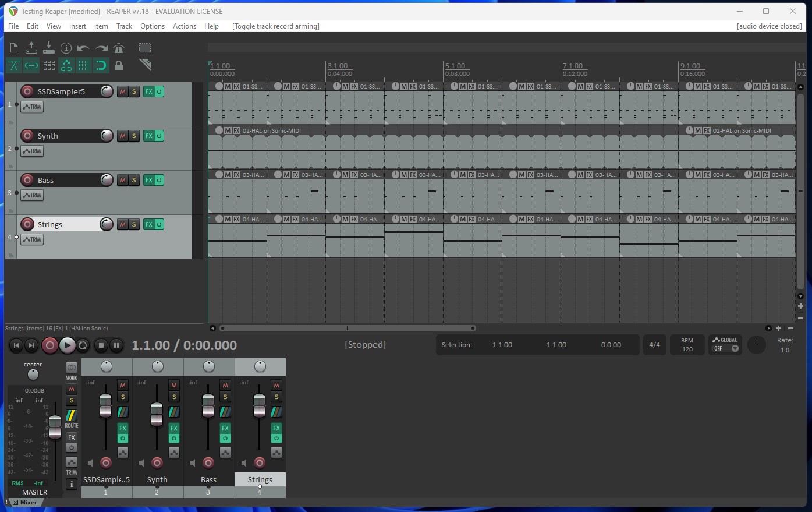Viewport: 812px width, 512px height.
Task: Click the 4/4 time signature box
Action: (654, 345)
